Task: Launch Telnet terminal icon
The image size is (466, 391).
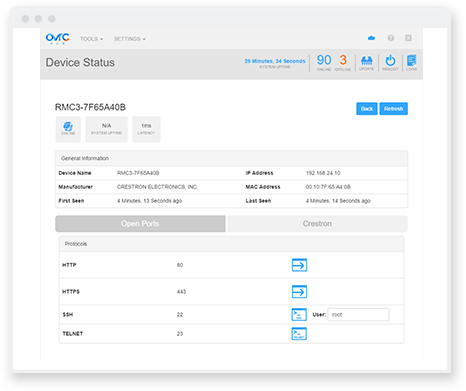Action: (299, 334)
